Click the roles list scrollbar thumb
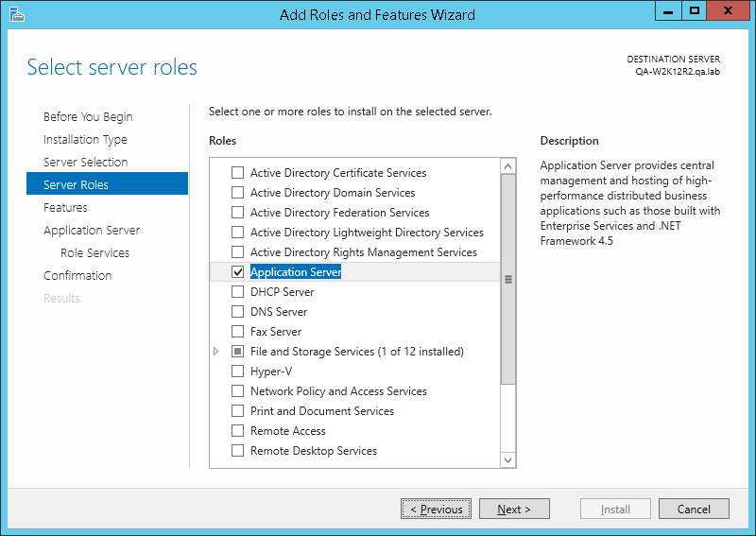Image resolution: width=756 pixels, height=536 pixels. 508,279
